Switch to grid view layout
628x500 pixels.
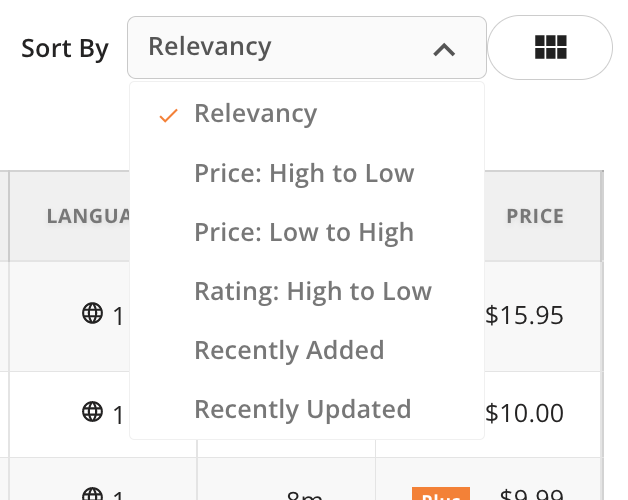point(550,47)
